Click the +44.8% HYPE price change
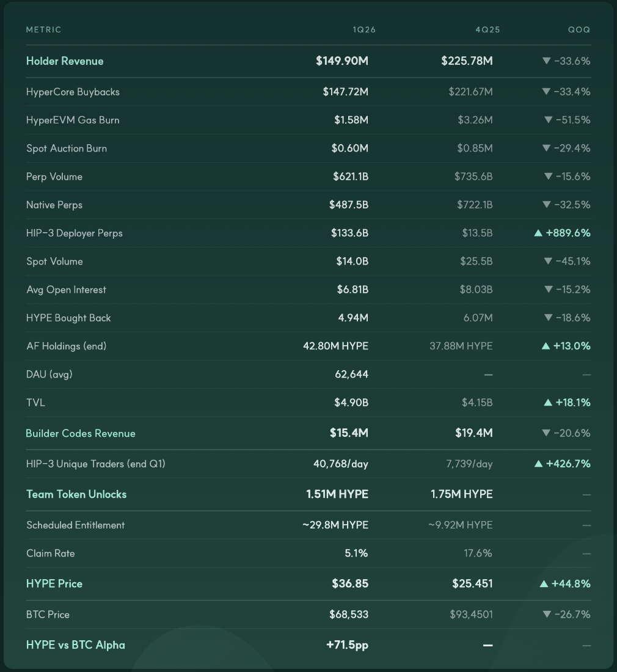 pyautogui.click(x=571, y=584)
